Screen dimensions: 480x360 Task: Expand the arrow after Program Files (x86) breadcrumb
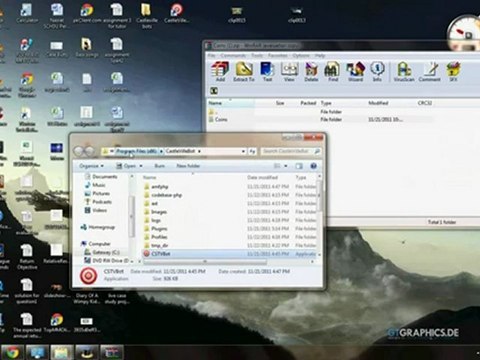tap(161, 151)
